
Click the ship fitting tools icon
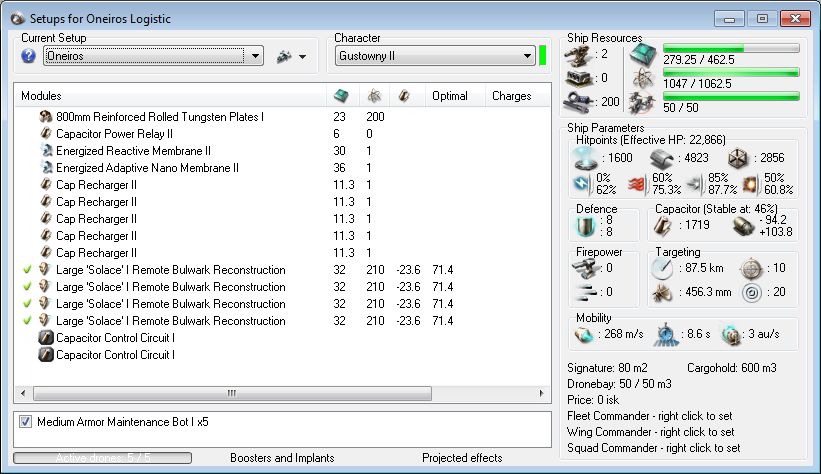[x=284, y=56]
